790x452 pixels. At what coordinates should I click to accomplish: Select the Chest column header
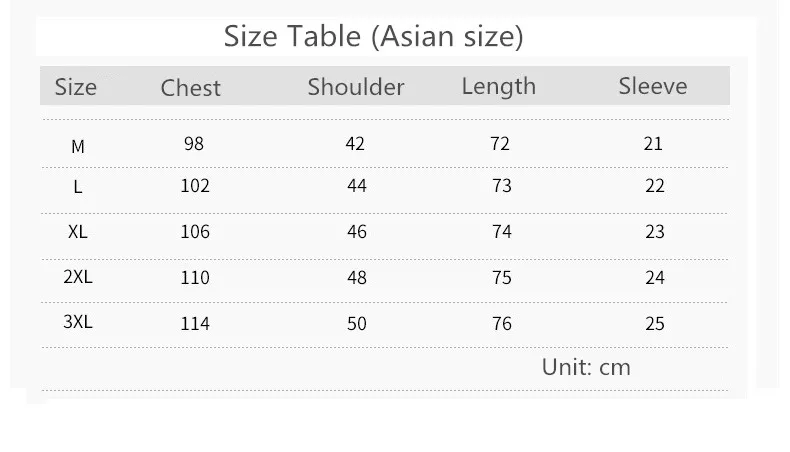tap(190, 88)
